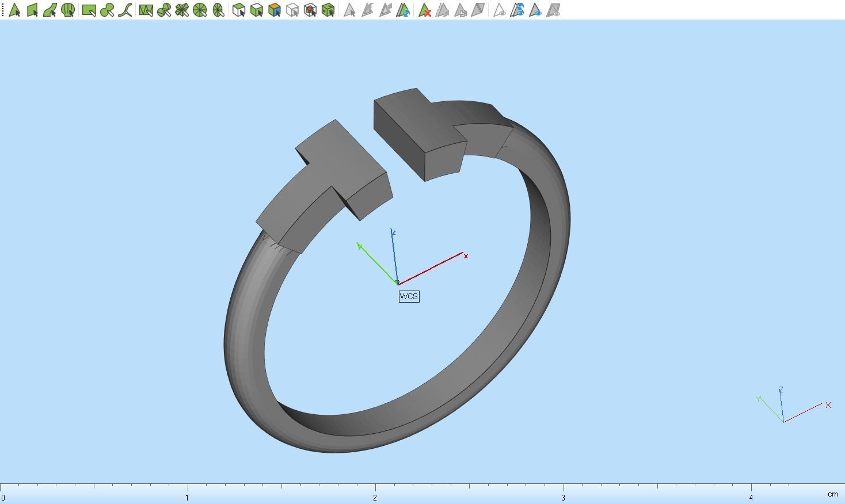Select the two connected circles brush tool
Image resolution: width=845 pixels, height=504 pixels.
[x=107, y=10]
